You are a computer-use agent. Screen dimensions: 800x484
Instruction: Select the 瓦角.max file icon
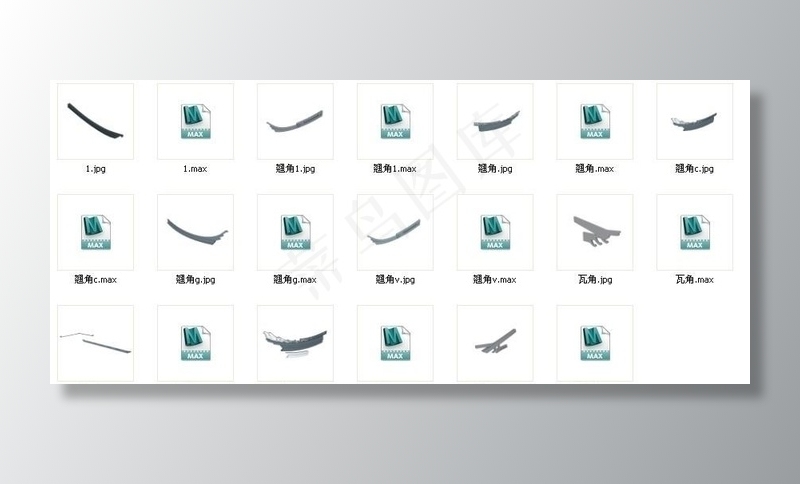click(x=695, y=232)
